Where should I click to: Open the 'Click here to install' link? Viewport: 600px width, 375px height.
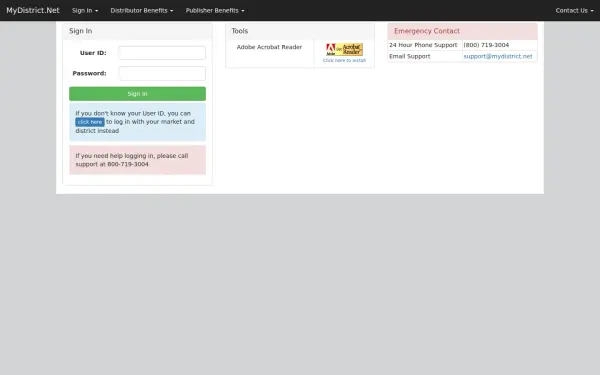(x=344, y=60)
